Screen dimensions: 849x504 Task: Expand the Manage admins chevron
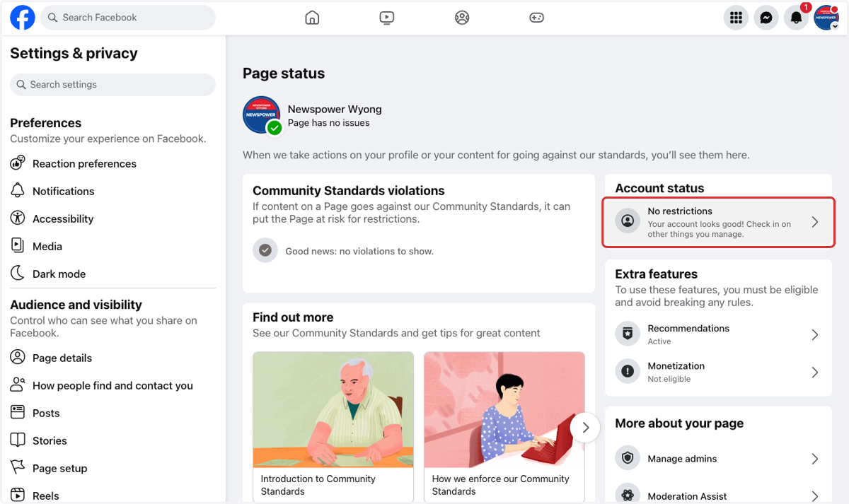coord(815,459)
